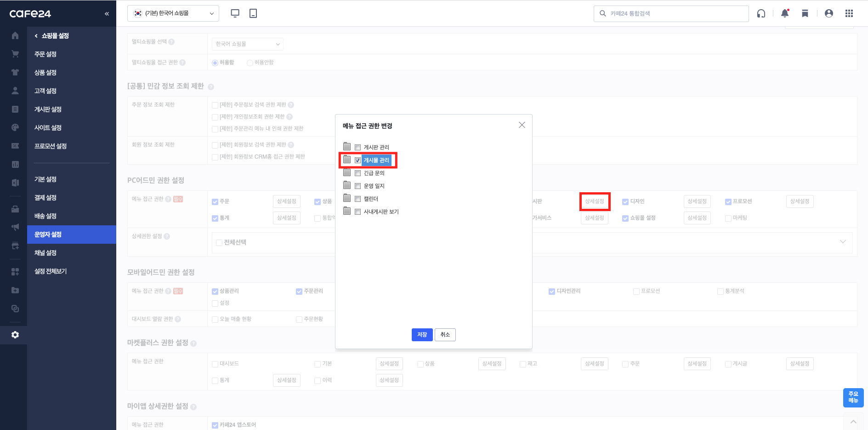
Task: Open the apps grid icon
Action: pyautogui.click(x=849, y=13)
